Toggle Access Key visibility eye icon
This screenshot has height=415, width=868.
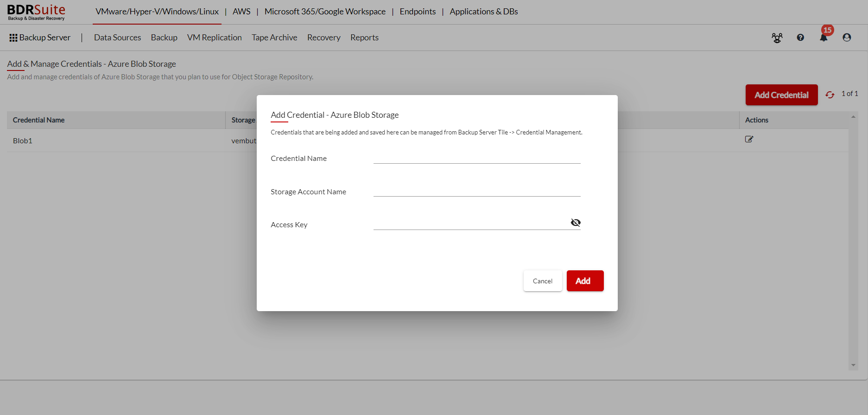[576, 223]
